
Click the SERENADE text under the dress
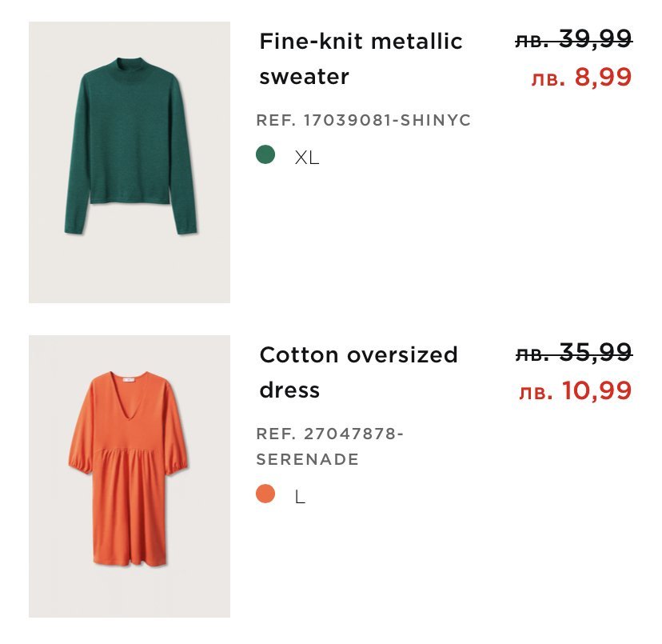(x=308, y=460)
